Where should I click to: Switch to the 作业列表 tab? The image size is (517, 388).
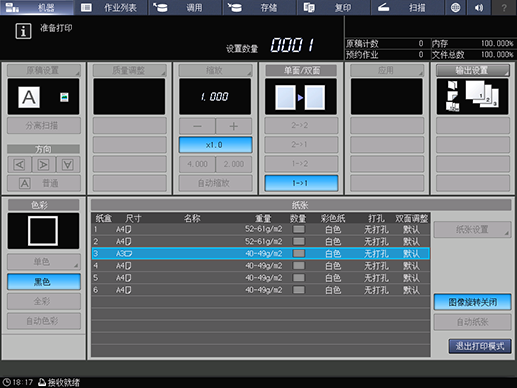(x=111, y=7)
